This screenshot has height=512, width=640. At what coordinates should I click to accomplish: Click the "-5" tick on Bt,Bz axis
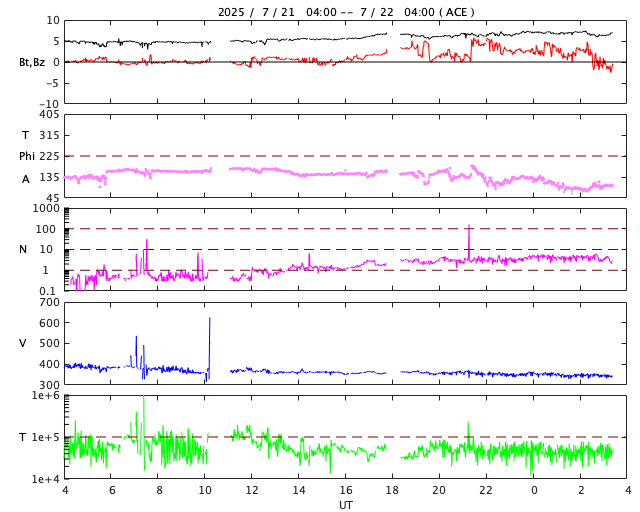[53, 83]
